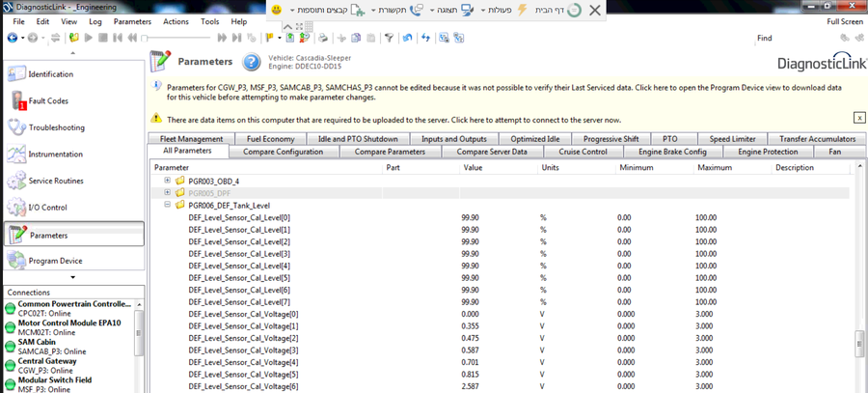
Task: Open the Service Routines panel
Action: click(73, 181)
